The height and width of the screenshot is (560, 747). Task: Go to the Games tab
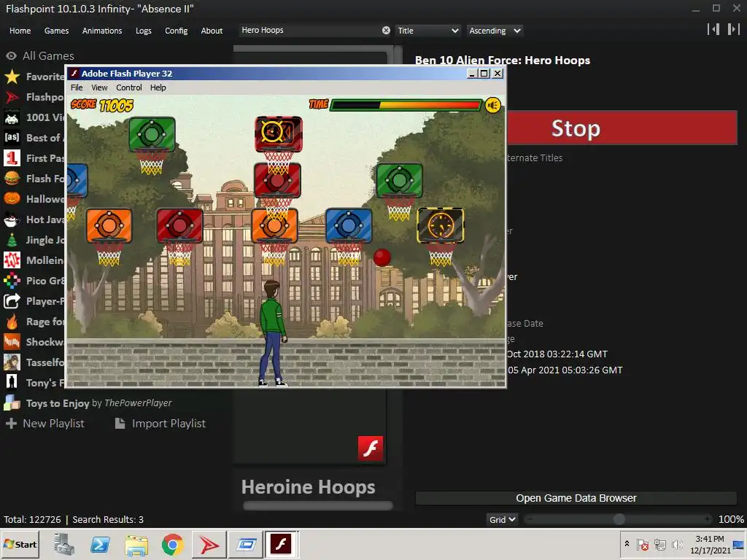[x=56, y=31]
